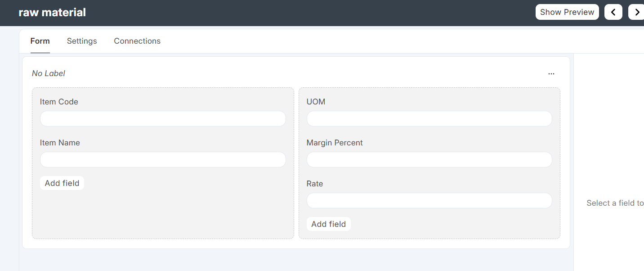Open the section options ellipsis menu
The height and width of the screenshot is (271, 644).
(551, 73)
